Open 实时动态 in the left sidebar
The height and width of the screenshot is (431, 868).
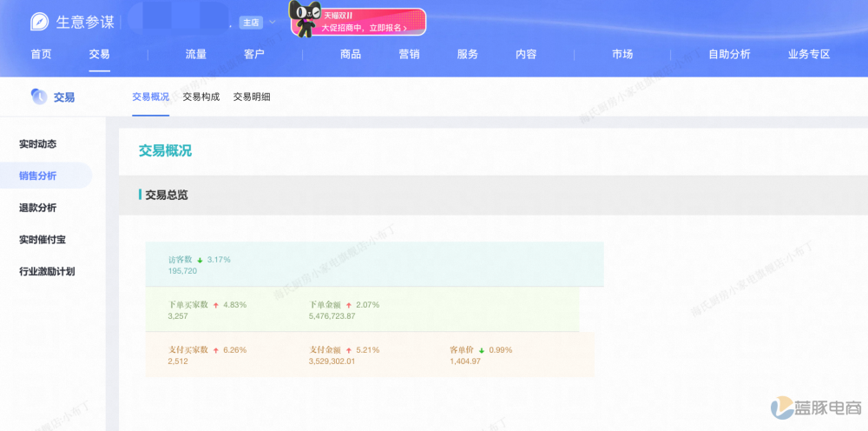(37, 144)
